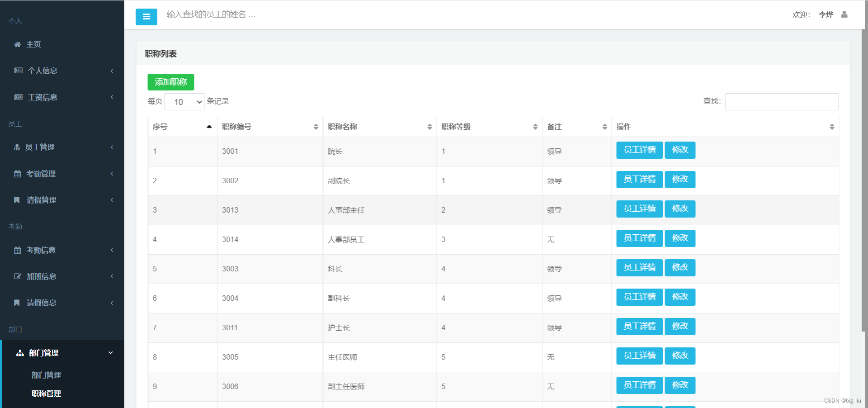
Task: Click 修改 for 副院长 row
Action: coord(680,180)
